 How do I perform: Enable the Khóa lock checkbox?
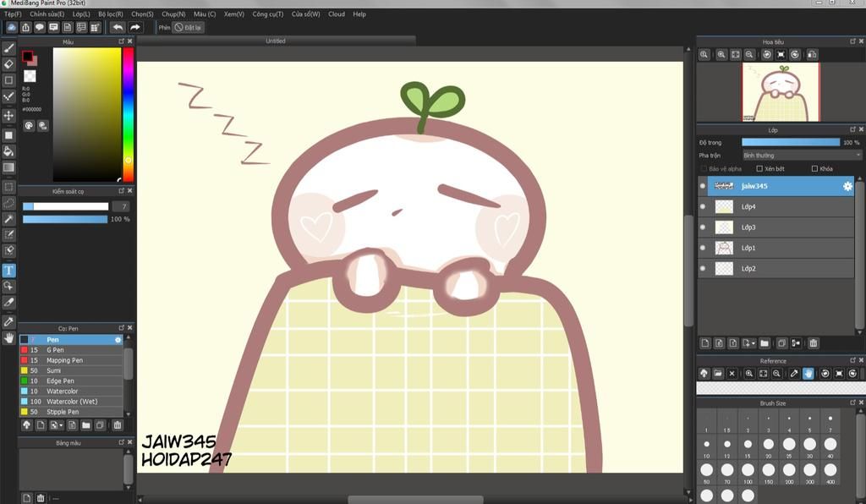pos(814,169)
